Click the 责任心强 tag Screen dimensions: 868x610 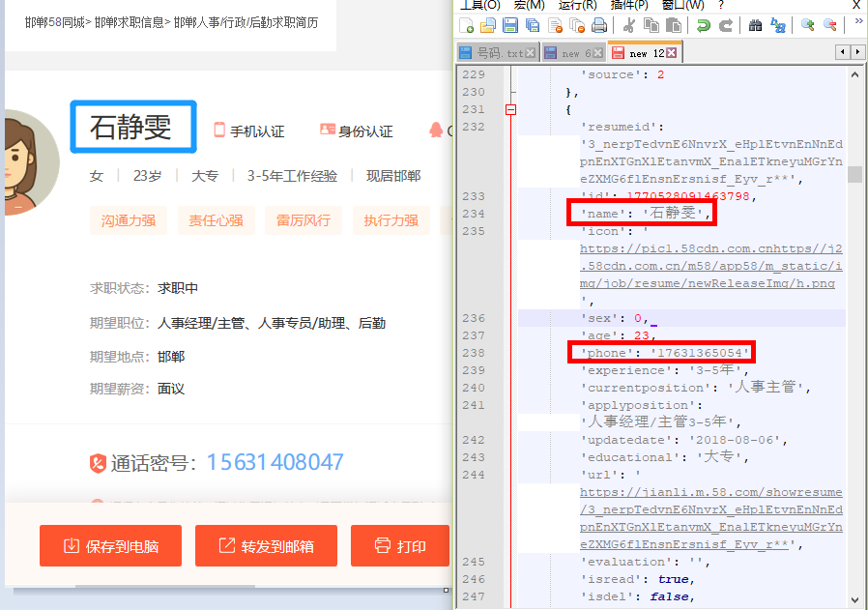coord(217,220)
